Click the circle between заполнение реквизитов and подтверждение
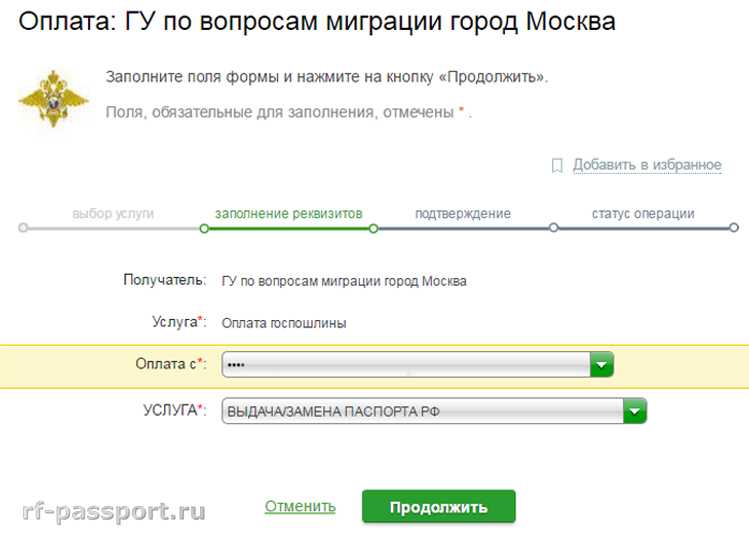 pos(373,228)
